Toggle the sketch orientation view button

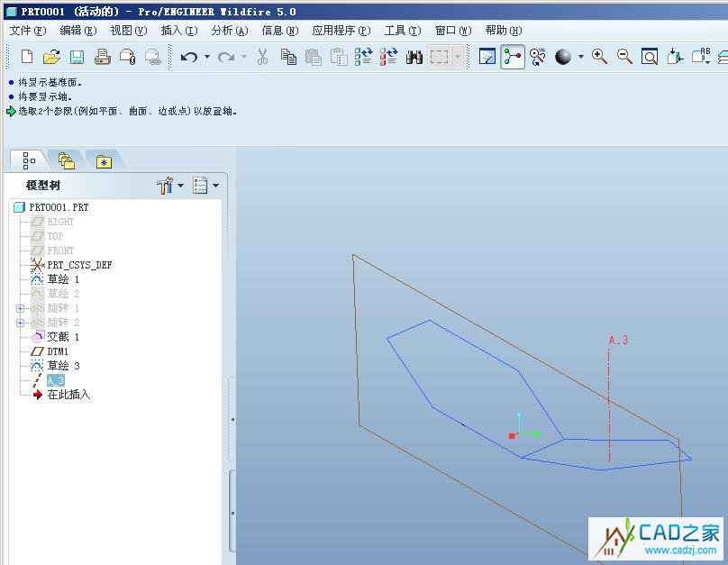[487, 57]
